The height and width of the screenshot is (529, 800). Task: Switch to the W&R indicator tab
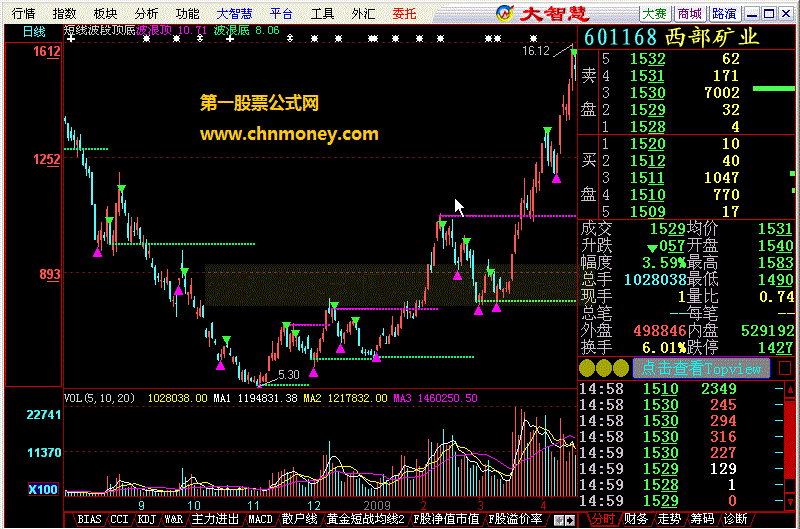[x=173, y=519]
